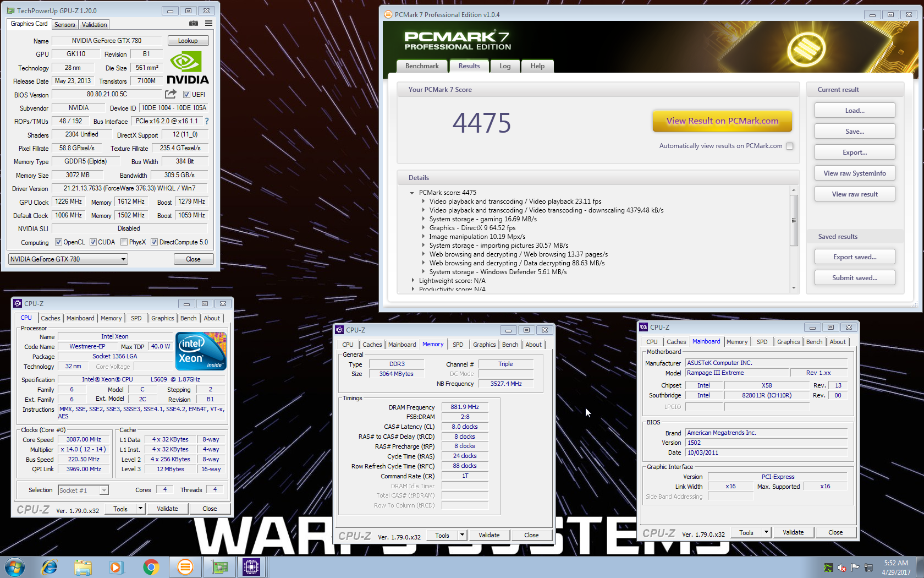Image resolution: width=924 pixels, height=578 pixels.
Task: Open the Help tab in PCMark 7
Action: pos(537,66)
